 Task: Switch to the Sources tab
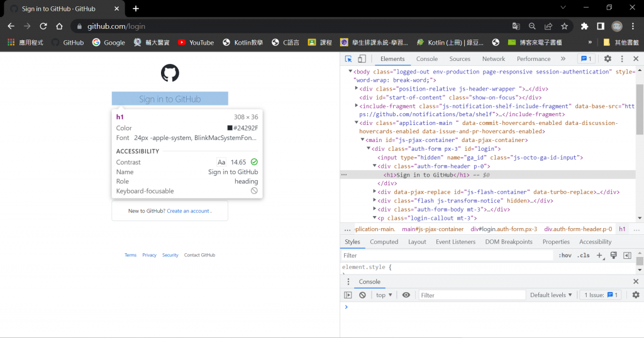[460, 58]
